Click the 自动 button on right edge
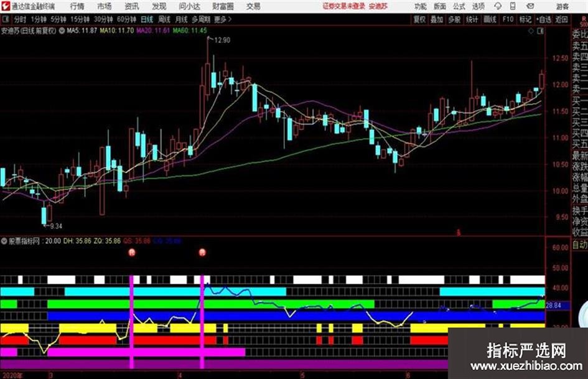The height and width of the screenshot is (379, 588). tap(580, 245)
